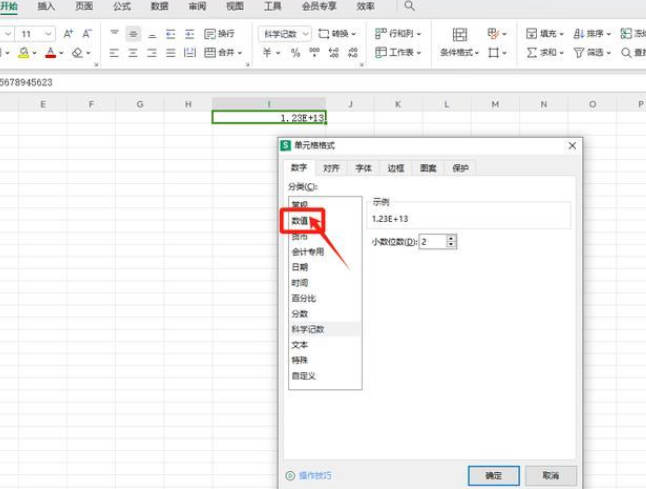The width and height of the screenshot is (646, 489).
Task: Apply the yellow fill color
Action: coord(24,53)
